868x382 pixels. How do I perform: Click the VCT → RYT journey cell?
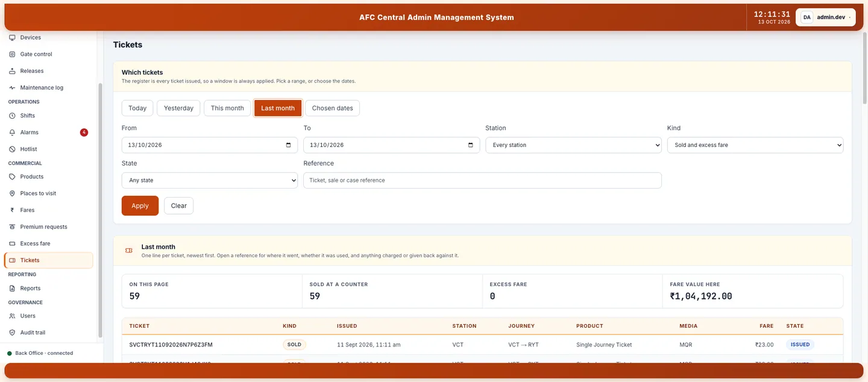523,345
